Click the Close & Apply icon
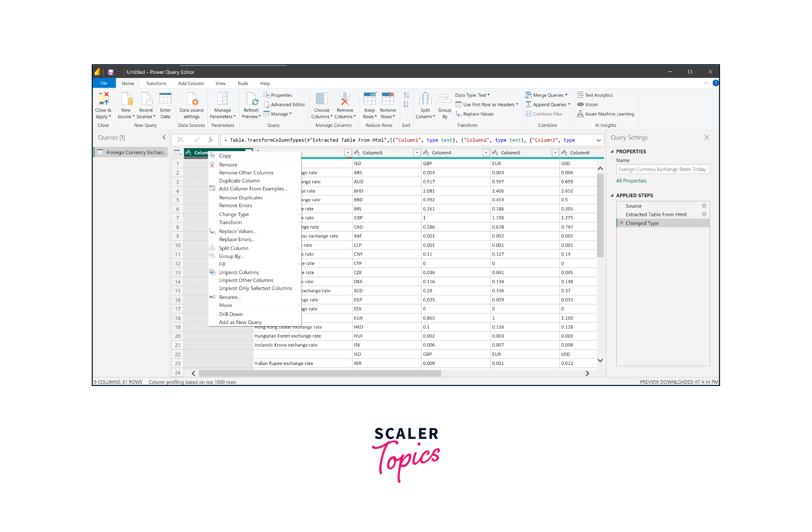Viewport: 812px width, 532px height. coord(103,98)
